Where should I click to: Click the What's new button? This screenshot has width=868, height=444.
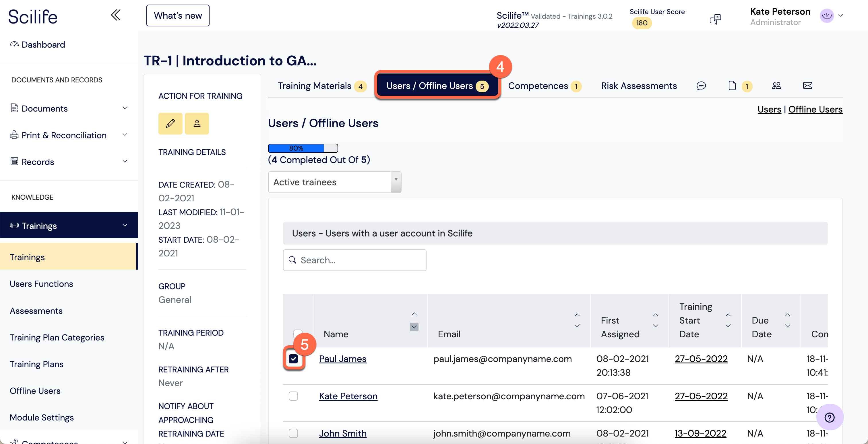tap(178, 15)
